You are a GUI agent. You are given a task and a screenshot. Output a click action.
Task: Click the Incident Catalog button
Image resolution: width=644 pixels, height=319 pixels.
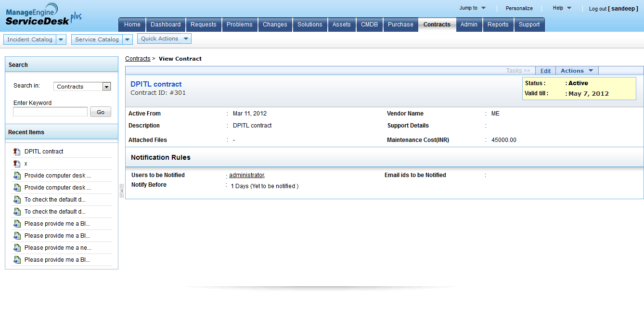[x=30, y=39]
